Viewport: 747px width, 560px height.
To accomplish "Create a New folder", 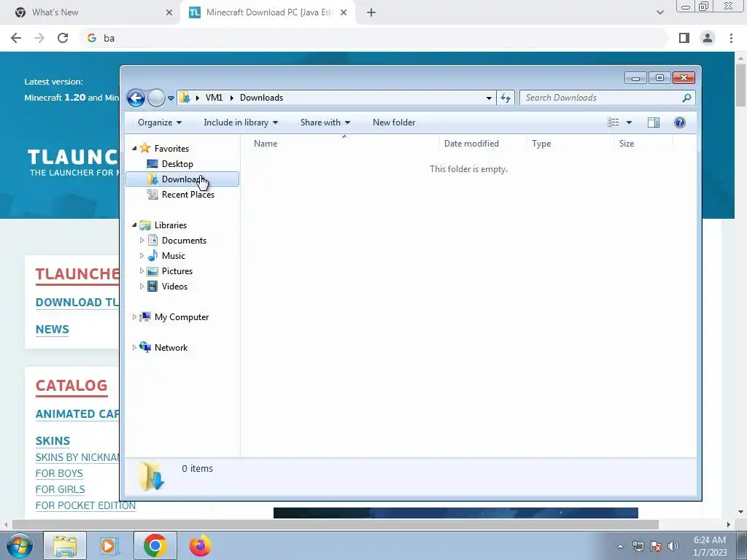I will (x=394, y=122).
